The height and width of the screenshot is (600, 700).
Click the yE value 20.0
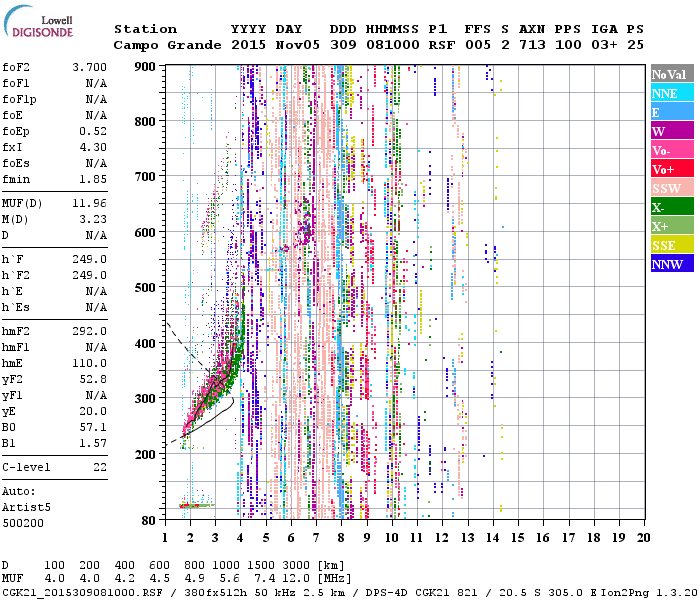tap(93, 411)
